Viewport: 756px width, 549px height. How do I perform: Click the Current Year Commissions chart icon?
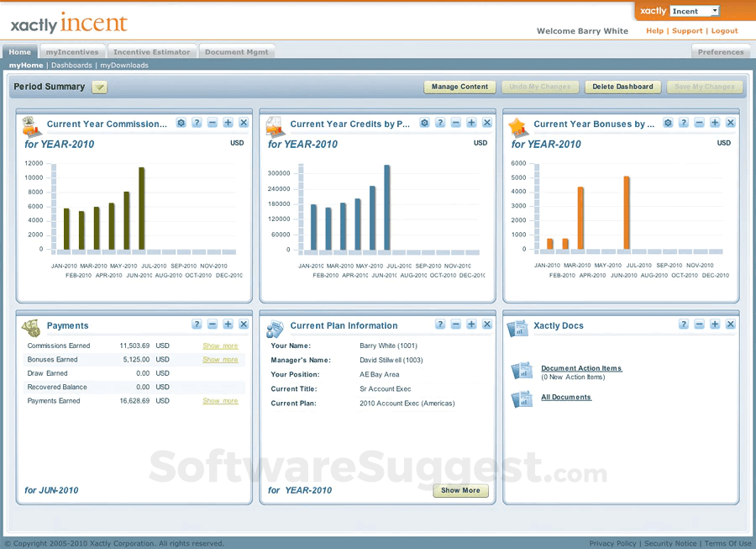(32, 125)
